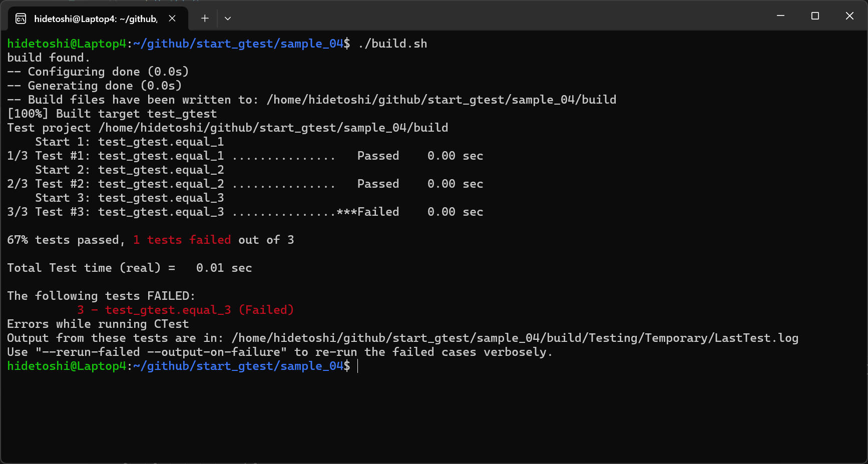Close the terminal window
The image size is (868, 464).
[849, 16]
